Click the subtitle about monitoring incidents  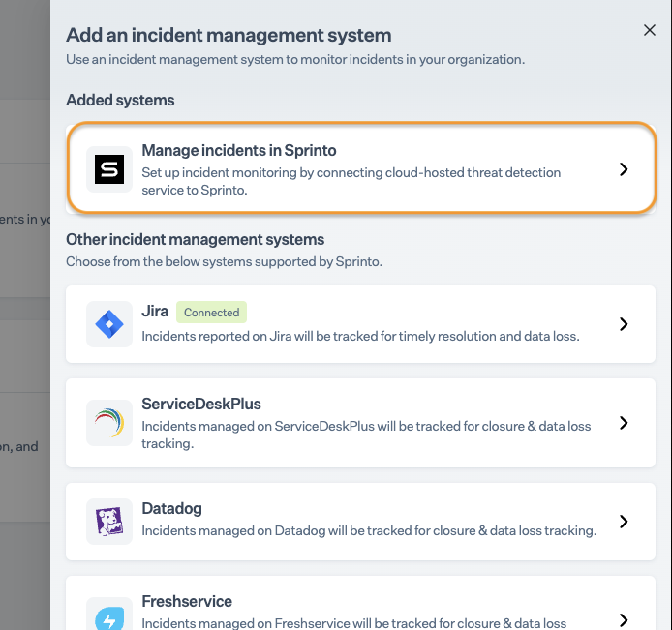[295, 59]
